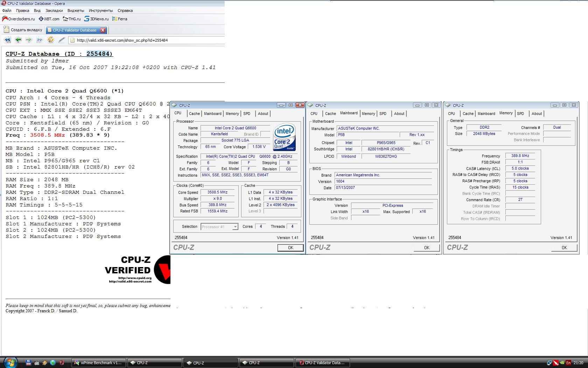Click the page icon in address bar
The width and height of the screenshot is (588, 368).
(72, 40)
